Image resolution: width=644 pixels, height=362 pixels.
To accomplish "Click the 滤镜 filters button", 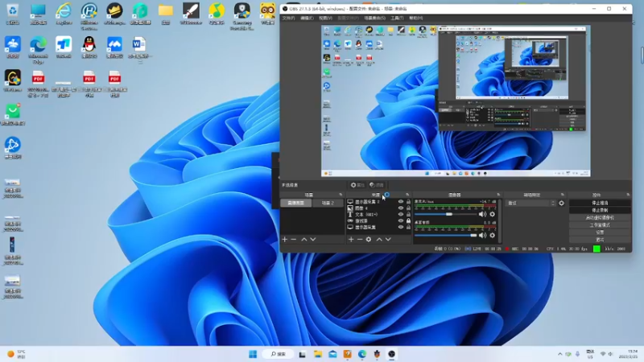I will point(376,185).
